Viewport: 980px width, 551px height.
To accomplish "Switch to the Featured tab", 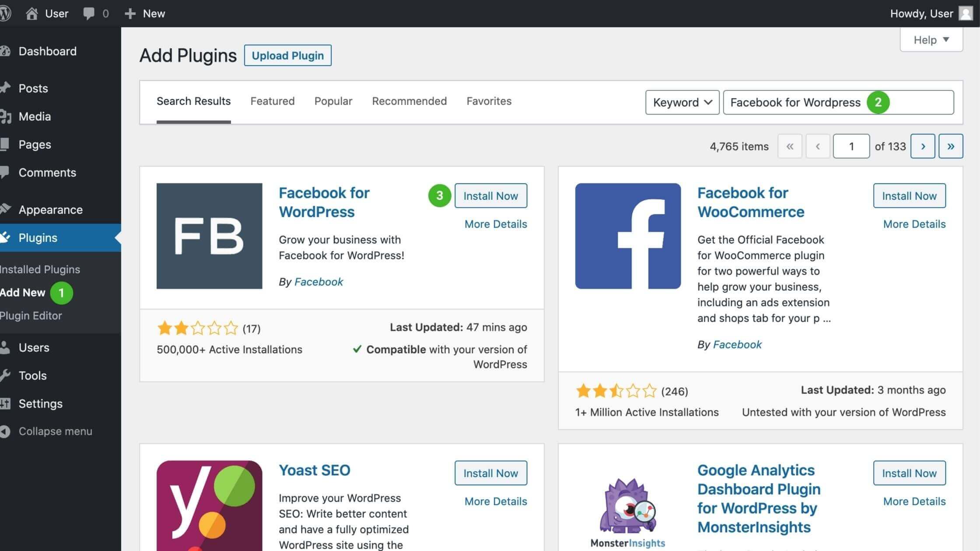I will [x=272, y=101].
